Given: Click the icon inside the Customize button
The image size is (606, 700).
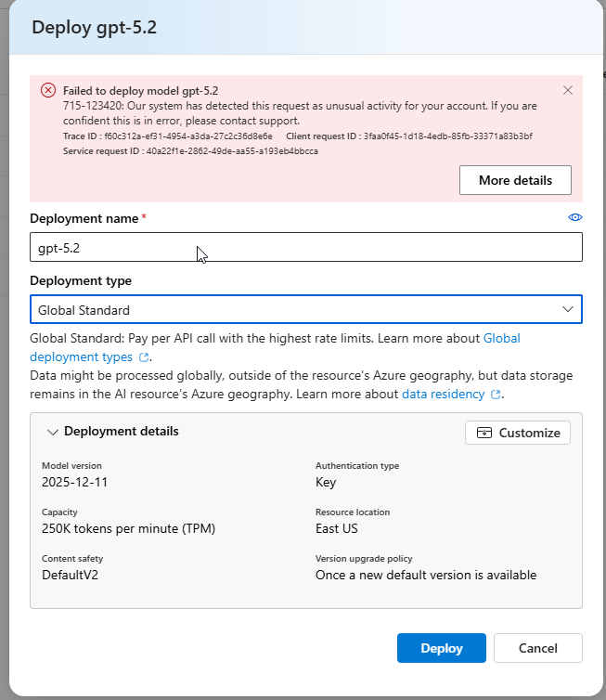Looking at the screenshot, I should [484, 433].
